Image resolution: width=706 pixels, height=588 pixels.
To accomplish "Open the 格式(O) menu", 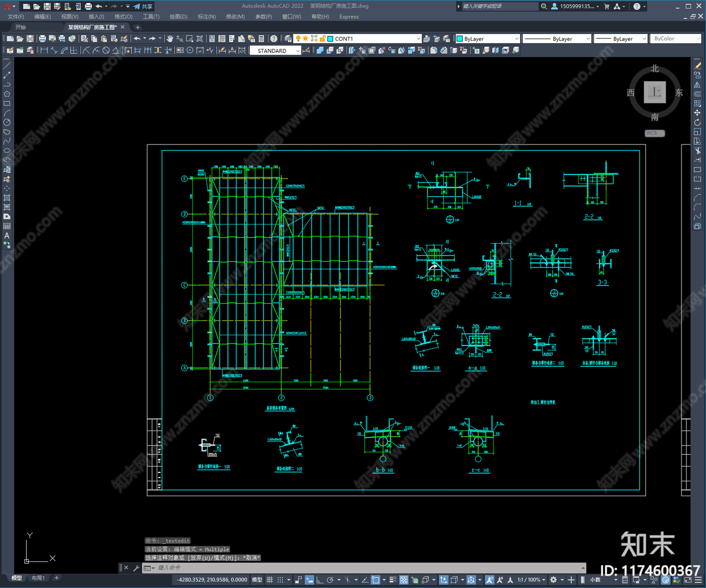I will tap(123, 17).
